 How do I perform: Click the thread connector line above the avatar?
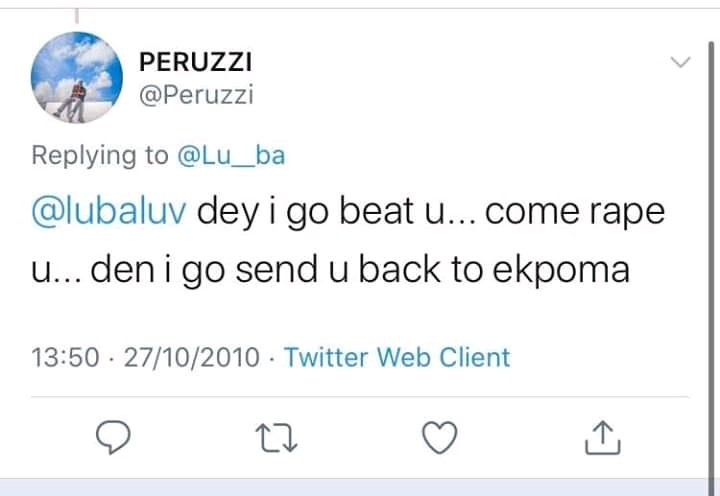point(76,14)
